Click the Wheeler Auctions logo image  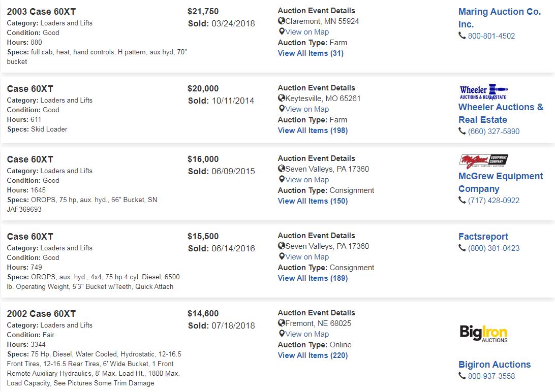pyautogui.click(x=483, y=92)
